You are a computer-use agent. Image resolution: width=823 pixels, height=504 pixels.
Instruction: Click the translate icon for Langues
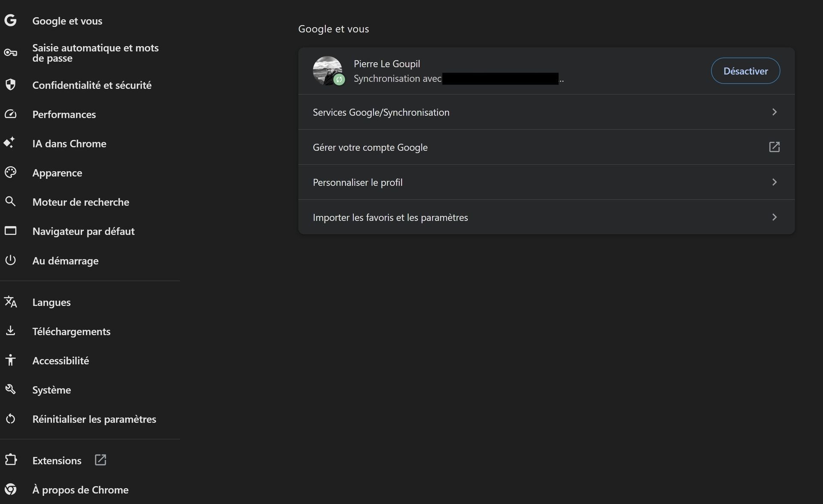pyautogui.click(x=10, y=302)
